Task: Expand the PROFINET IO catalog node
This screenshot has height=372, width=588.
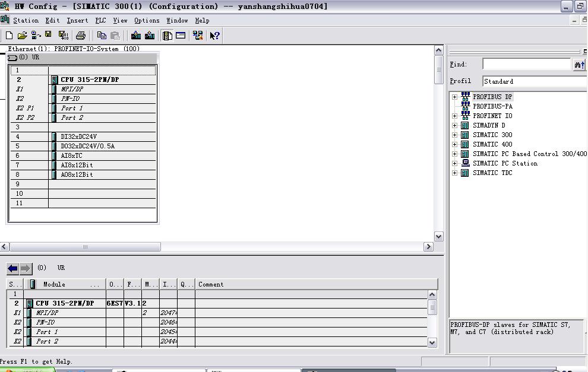Action: click(455, 116)
